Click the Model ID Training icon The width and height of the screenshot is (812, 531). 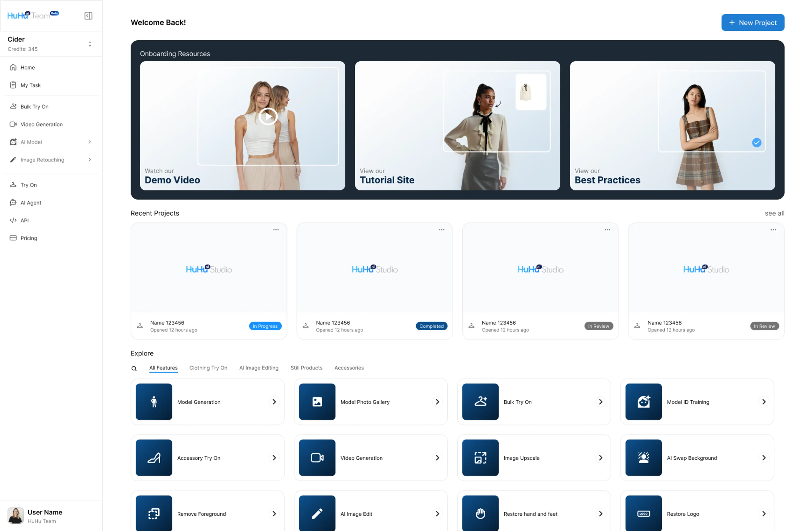[x=643, y=402]
